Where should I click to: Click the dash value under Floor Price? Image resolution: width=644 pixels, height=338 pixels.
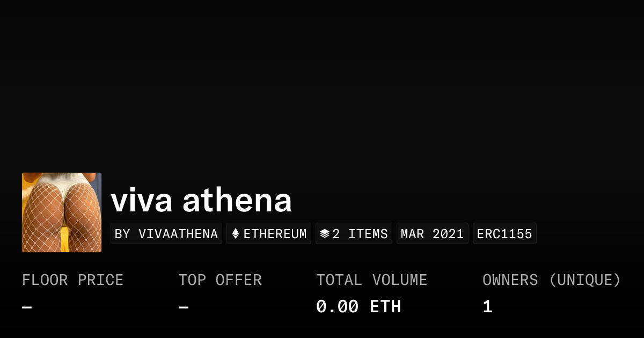(x=27, y=307)
